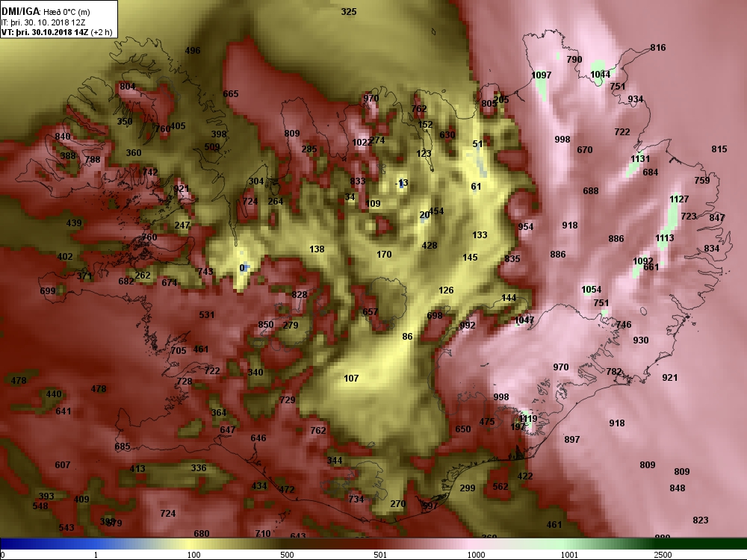Click the map value 823
The image size is (747, 560).
(701, 520)
